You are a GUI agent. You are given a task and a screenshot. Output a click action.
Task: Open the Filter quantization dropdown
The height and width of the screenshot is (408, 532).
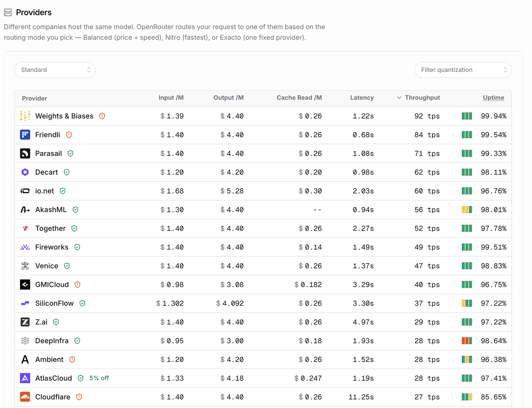coord(463,70)
